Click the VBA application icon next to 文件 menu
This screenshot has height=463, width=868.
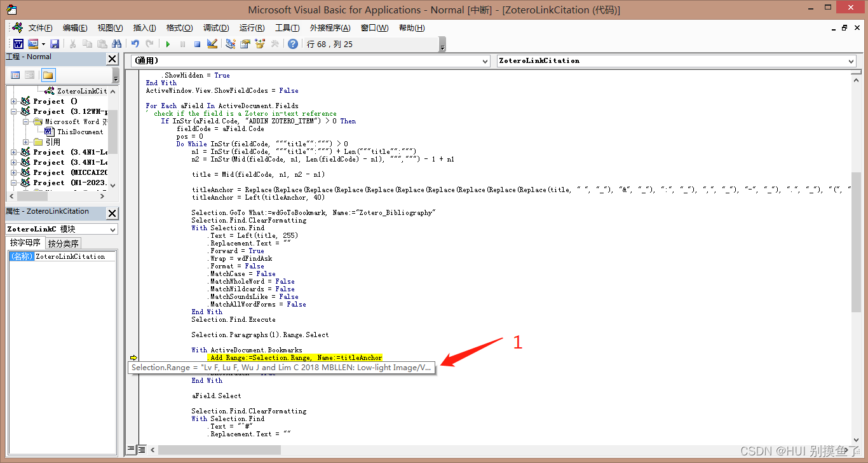[17, 27]
